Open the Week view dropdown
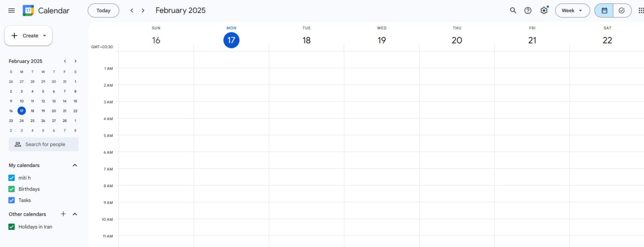644x247 pixels. (x=572, y=10)
